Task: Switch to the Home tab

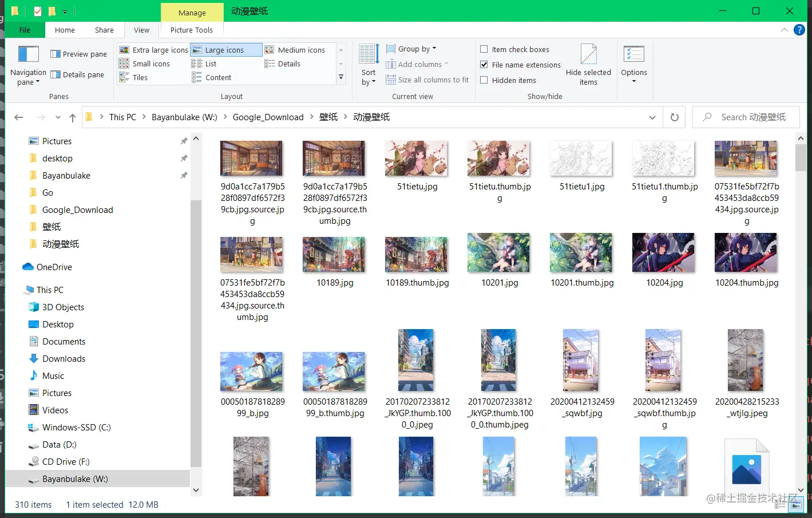Action: (x=65, y=30)
